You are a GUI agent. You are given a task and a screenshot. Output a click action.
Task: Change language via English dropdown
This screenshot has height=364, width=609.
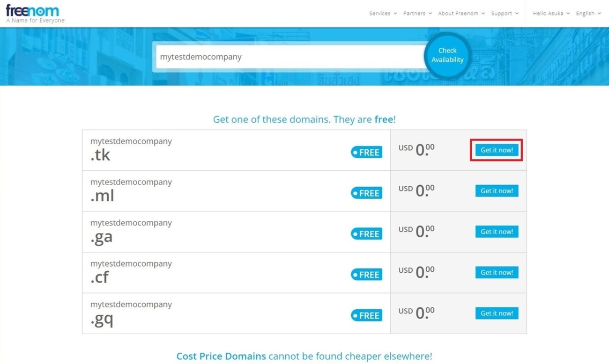click(588, 14)
